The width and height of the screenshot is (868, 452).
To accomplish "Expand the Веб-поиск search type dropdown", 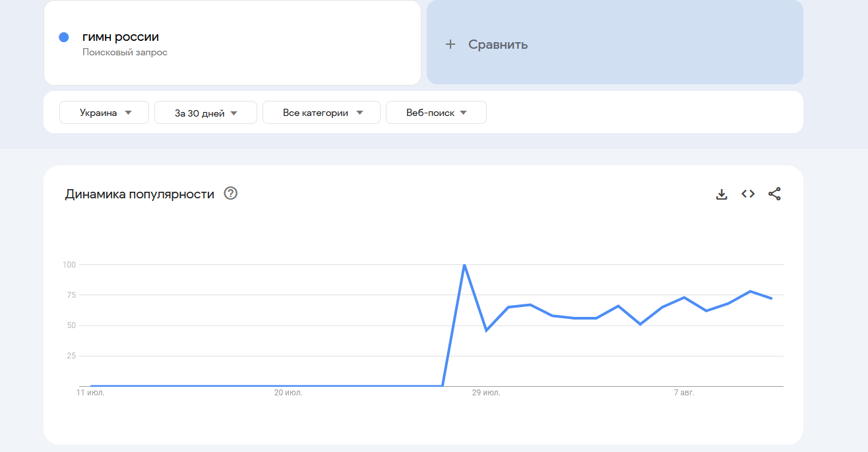I will [x=436, y=113].
